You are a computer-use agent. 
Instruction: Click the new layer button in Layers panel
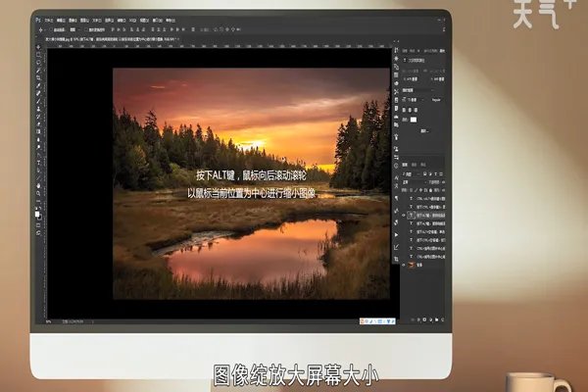click(437, 320)
